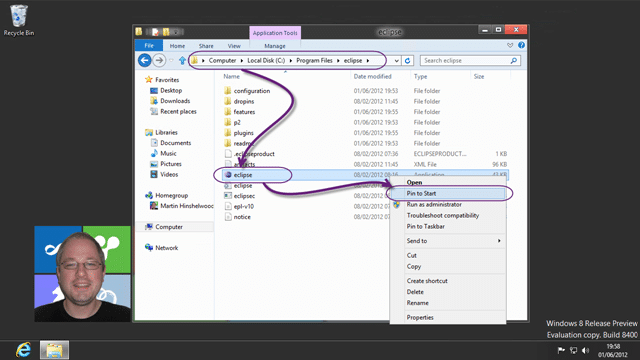This screenshot has width=640, height=360.
Task: Sort by Type column header
Action: coord(420,76)
